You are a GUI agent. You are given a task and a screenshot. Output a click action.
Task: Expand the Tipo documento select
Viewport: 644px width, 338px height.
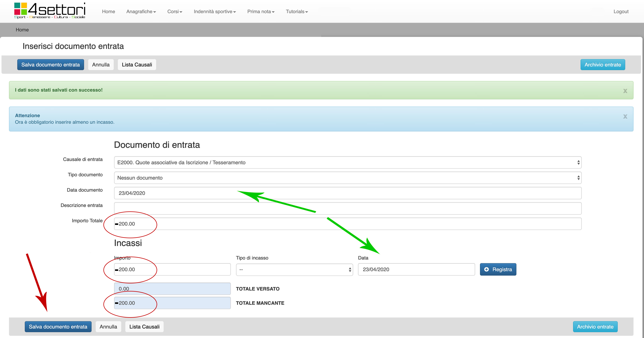[x=347, y=178]
